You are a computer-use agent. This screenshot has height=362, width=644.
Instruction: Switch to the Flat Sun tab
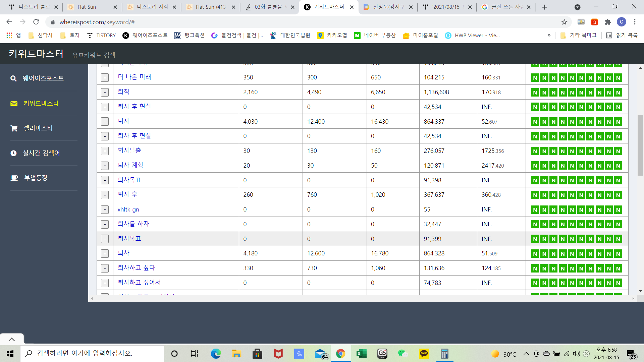tap(87, 7)
